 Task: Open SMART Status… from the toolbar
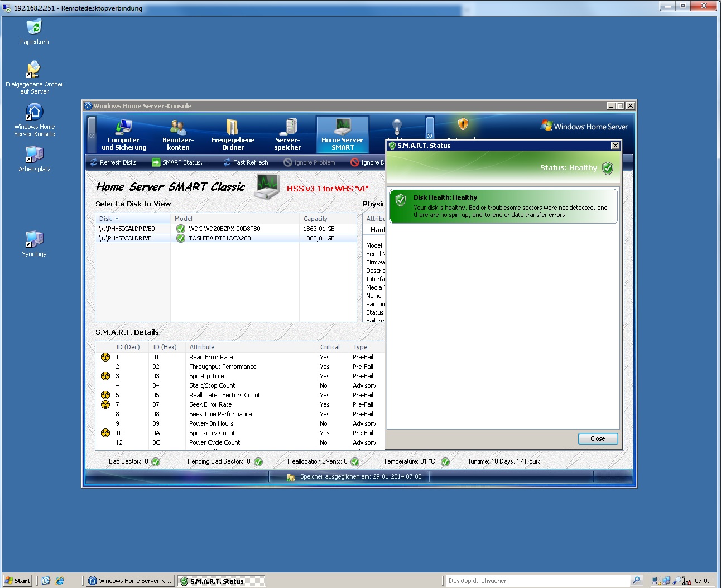coord(180,162)
